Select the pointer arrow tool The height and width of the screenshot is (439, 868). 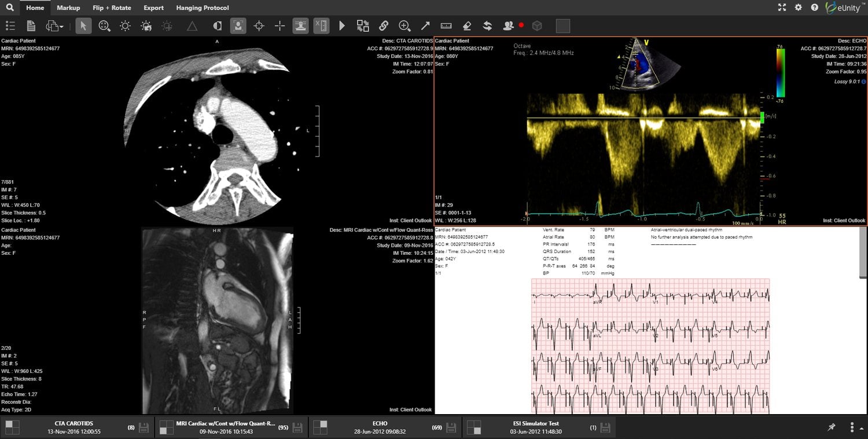[x=83, y=26]
